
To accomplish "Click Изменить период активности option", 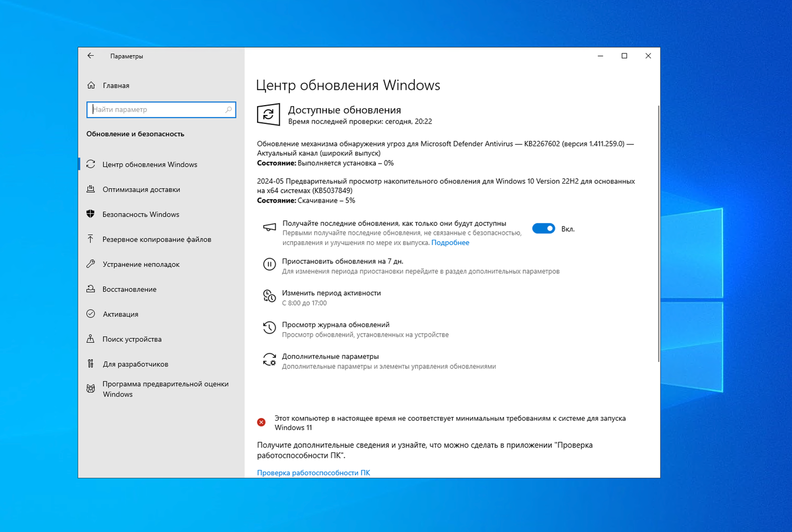I will tap(332, 293).
